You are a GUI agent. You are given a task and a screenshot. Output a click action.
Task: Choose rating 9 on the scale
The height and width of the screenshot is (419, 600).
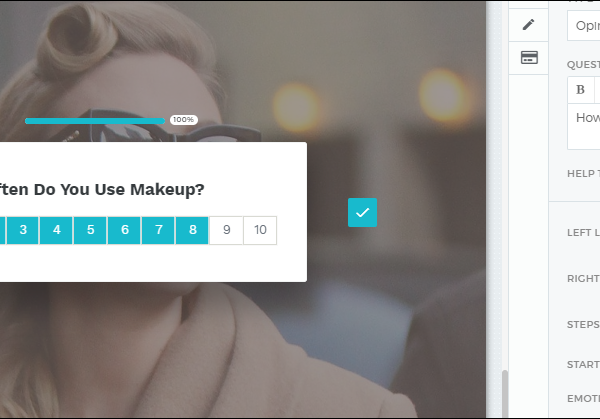tap(226, 230)
